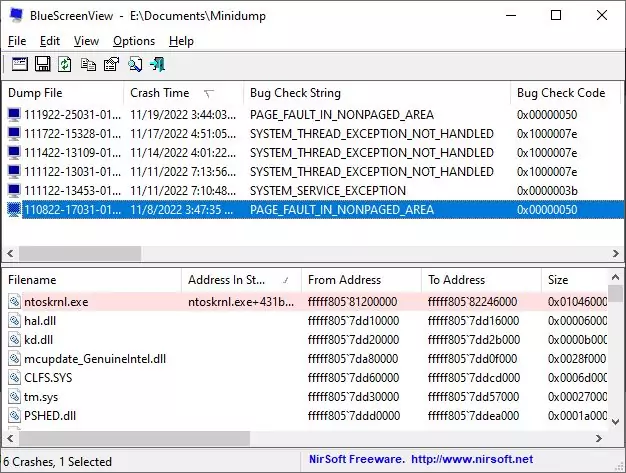
Task: Click lower pane vertical scroll down arrow
Action: pos(615,422)
